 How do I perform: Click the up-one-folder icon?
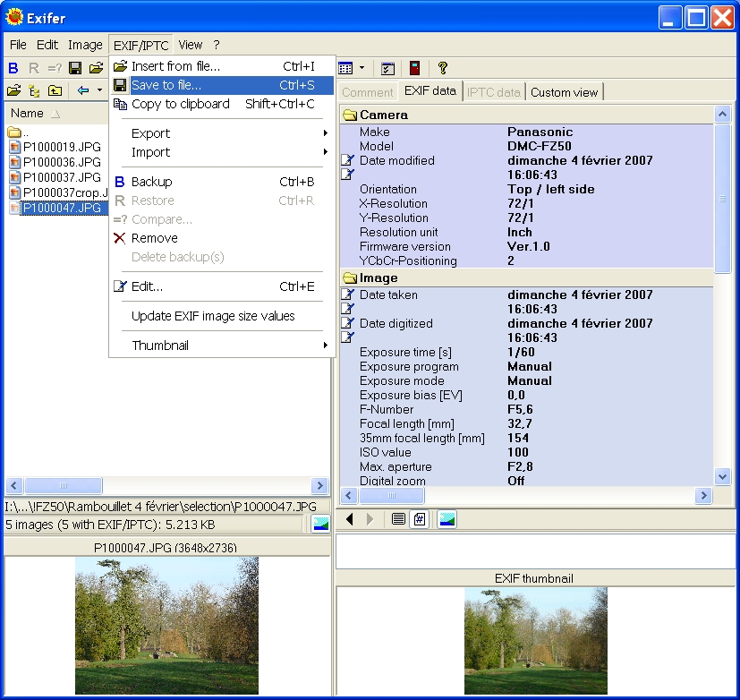coord(55,90)
